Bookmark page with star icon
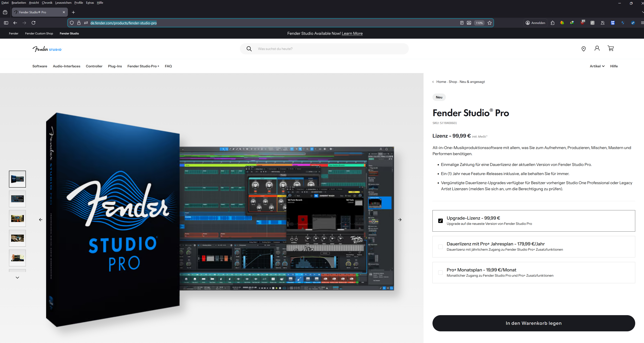644x343 pixels. tap(489, 23)
